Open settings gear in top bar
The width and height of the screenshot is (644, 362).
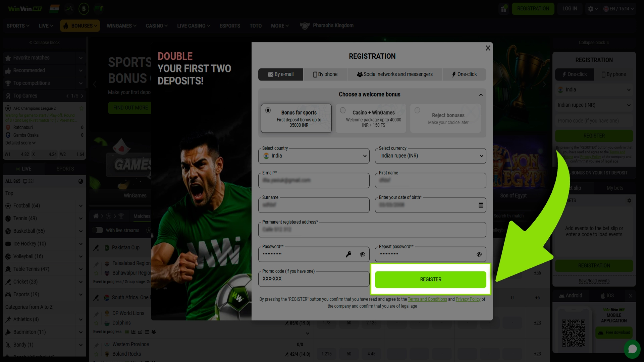coord(591,9)
